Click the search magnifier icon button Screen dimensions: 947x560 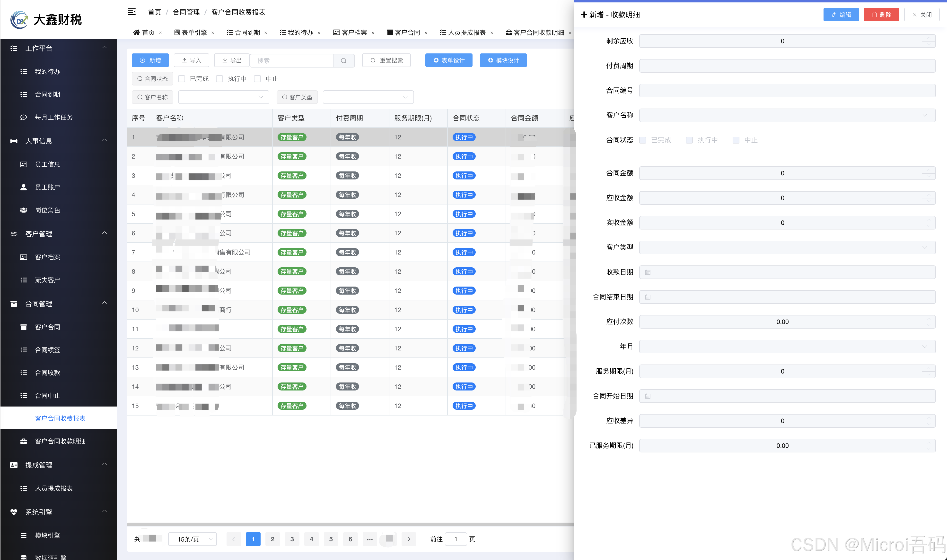tap(344, 60)
